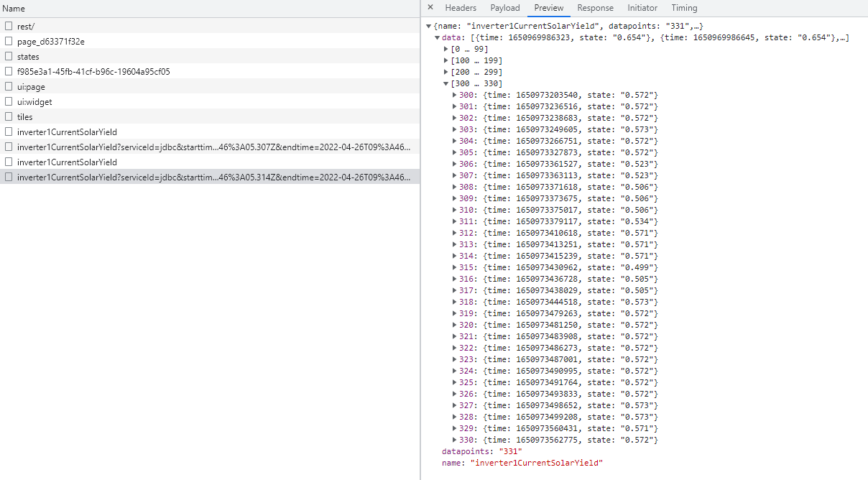868x480 pixels.
Task: Select the tiles request row
Action: (25, 117)
